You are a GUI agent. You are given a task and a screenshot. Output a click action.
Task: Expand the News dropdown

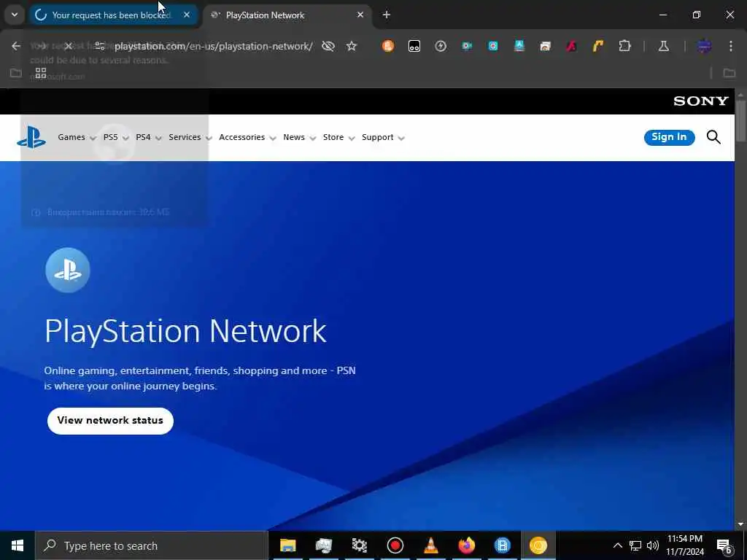[299, 137]
